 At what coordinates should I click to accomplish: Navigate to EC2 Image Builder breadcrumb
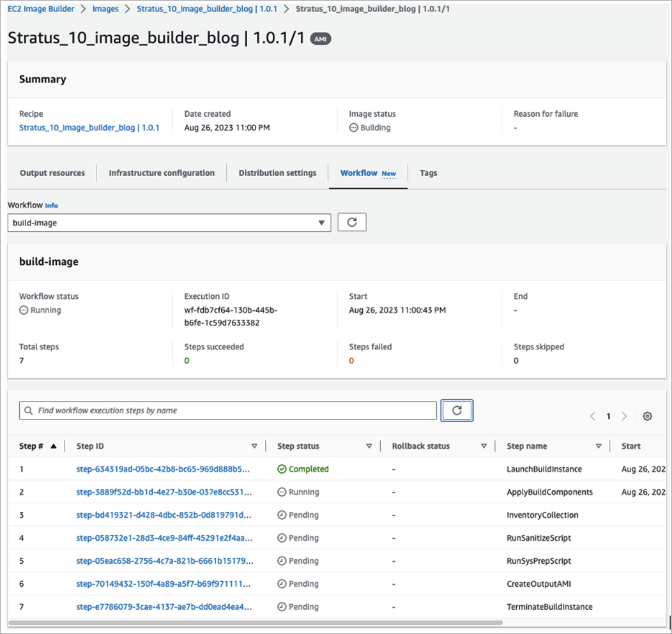click(41, 9)
